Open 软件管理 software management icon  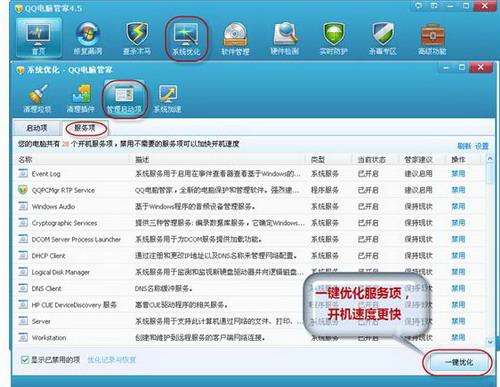click(235, 39)
